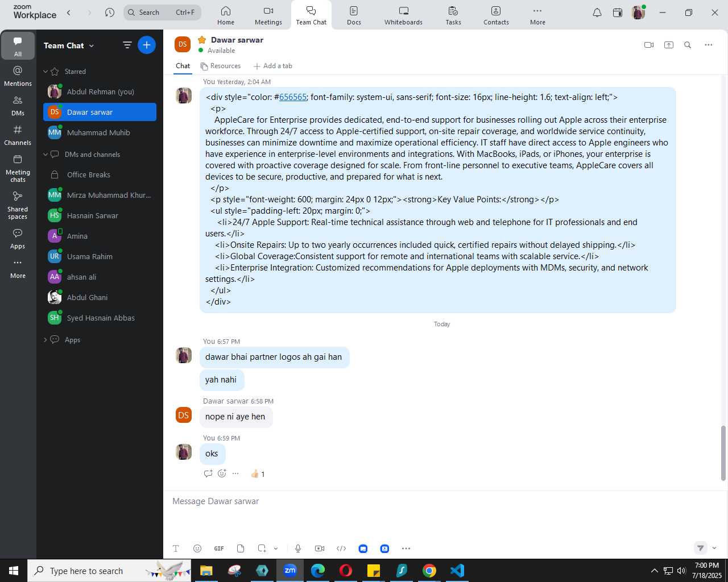
Task: Collapse the Starred section
Action: [45, 72]
